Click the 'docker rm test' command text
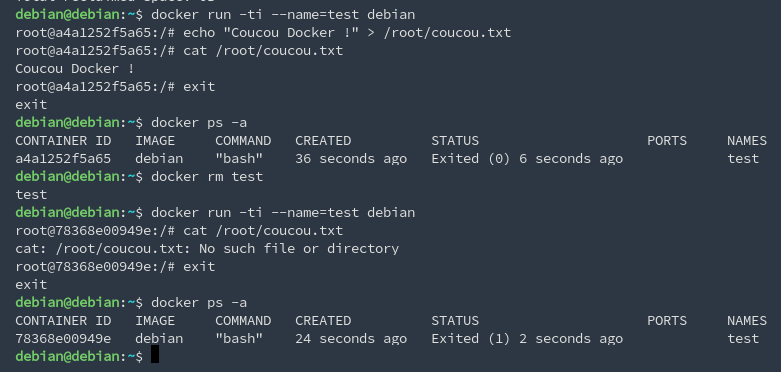 click(x=207, y=177)
